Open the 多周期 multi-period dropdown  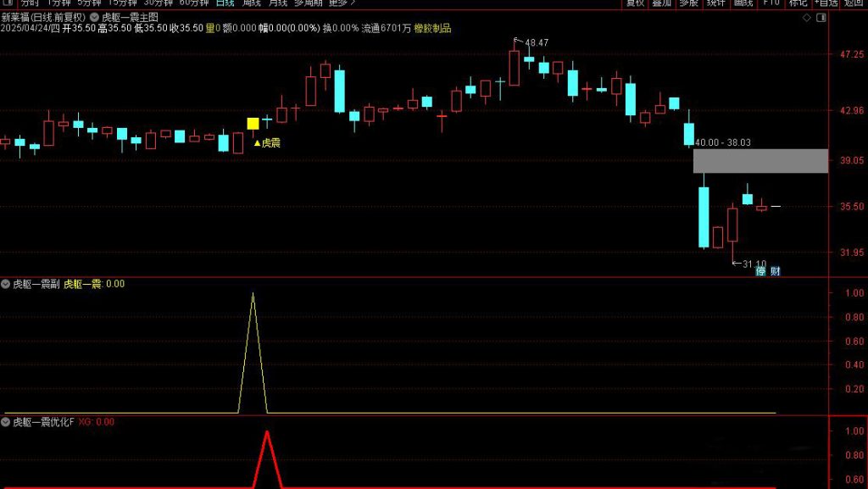point(308,3)
